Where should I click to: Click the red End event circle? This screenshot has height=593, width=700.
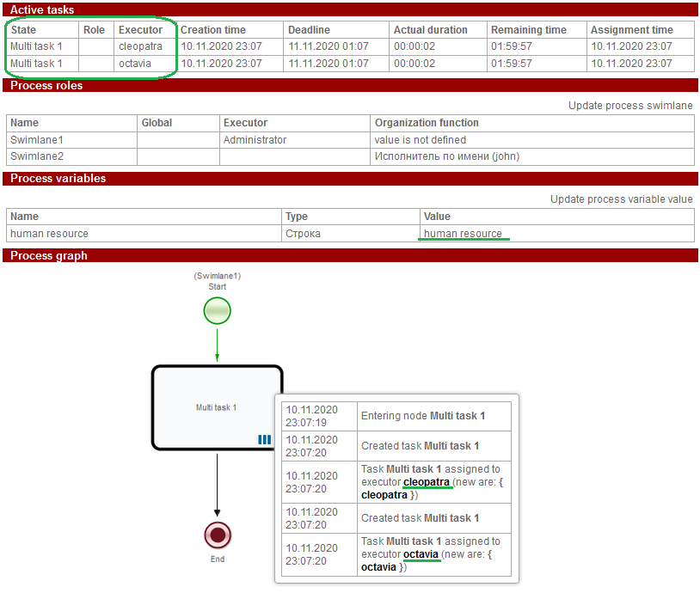(218, 535)
